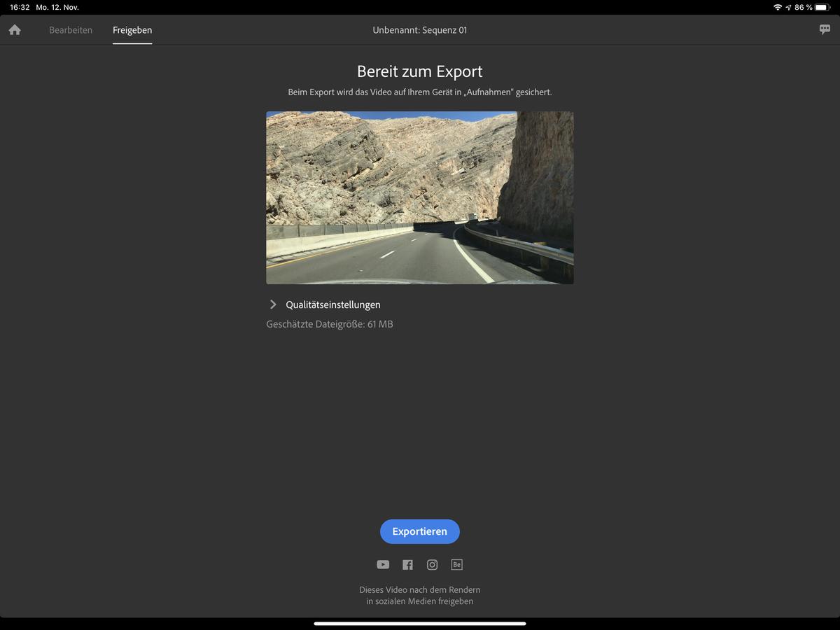Tap the Bereit zum Export heading
840x630 pixels.
pyautogui.click(x=420, y=71)
